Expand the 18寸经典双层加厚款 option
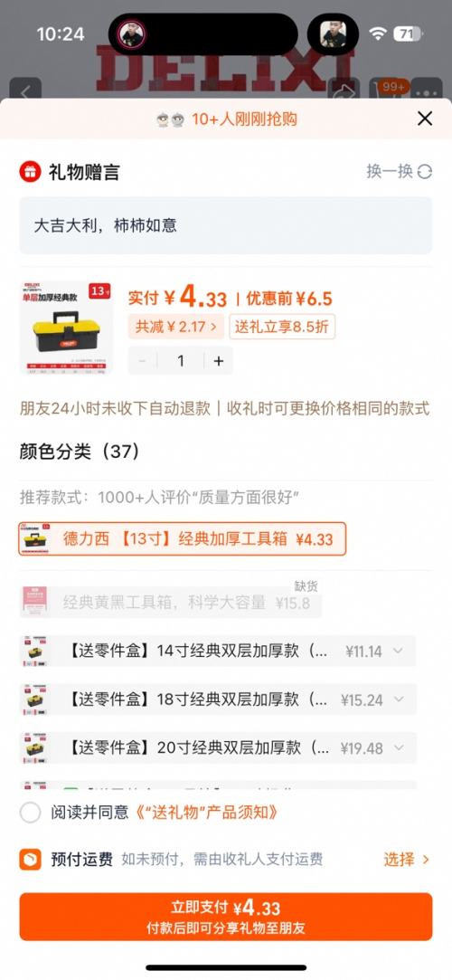Viewport: 452px width, 980px height. click(x=218, y=699)
